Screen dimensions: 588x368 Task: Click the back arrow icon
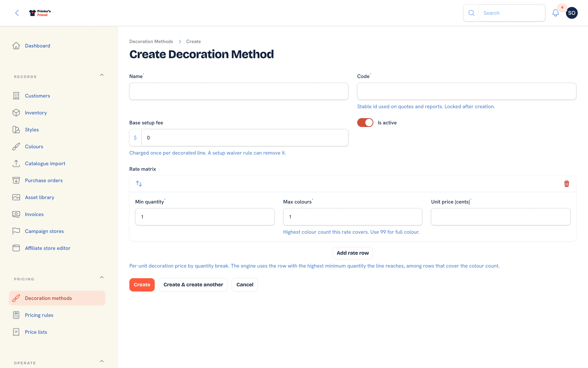(17, 13)
